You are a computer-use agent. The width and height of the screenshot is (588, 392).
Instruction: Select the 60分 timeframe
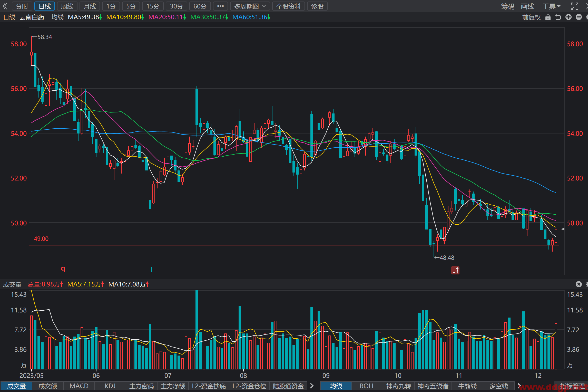point(200,6)
